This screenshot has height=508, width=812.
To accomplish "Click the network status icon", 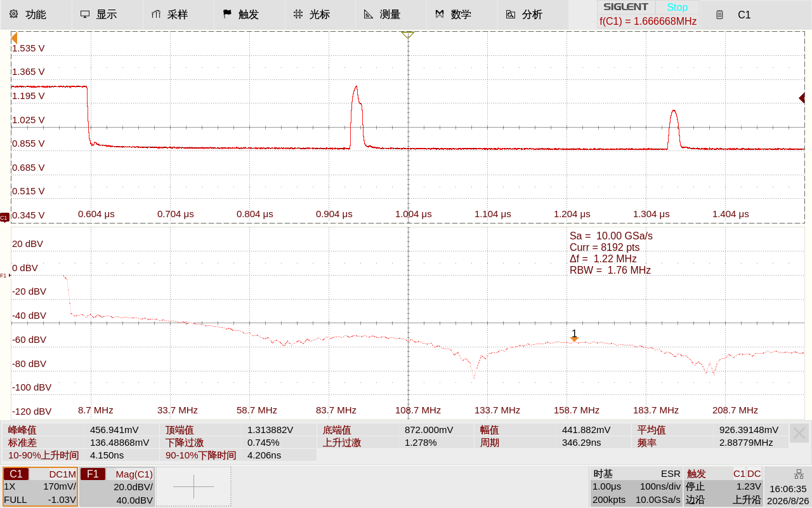I will point(799,474).
